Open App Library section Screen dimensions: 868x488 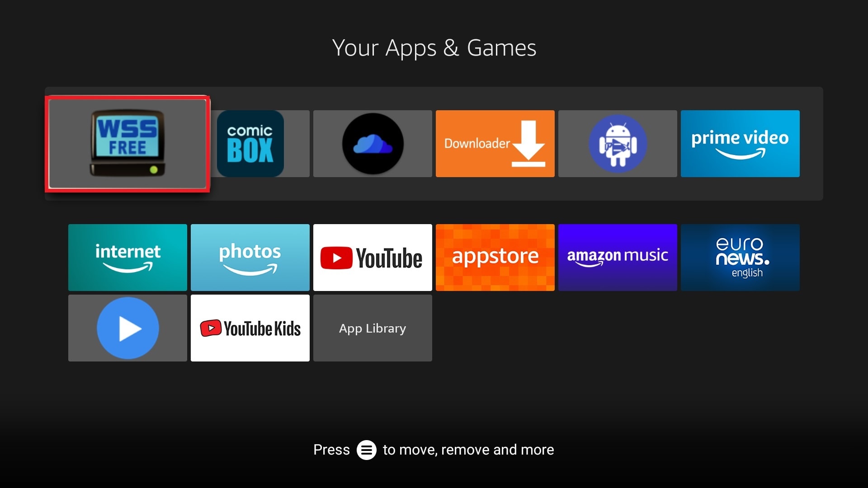(373, 328)
